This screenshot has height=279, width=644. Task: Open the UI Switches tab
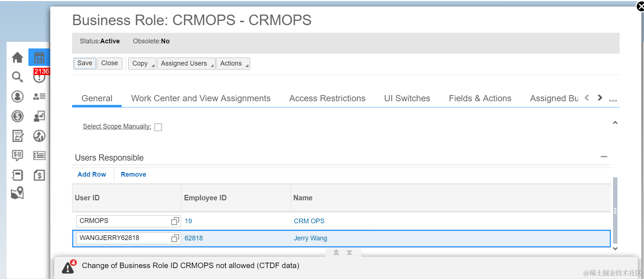click(407, 98)
